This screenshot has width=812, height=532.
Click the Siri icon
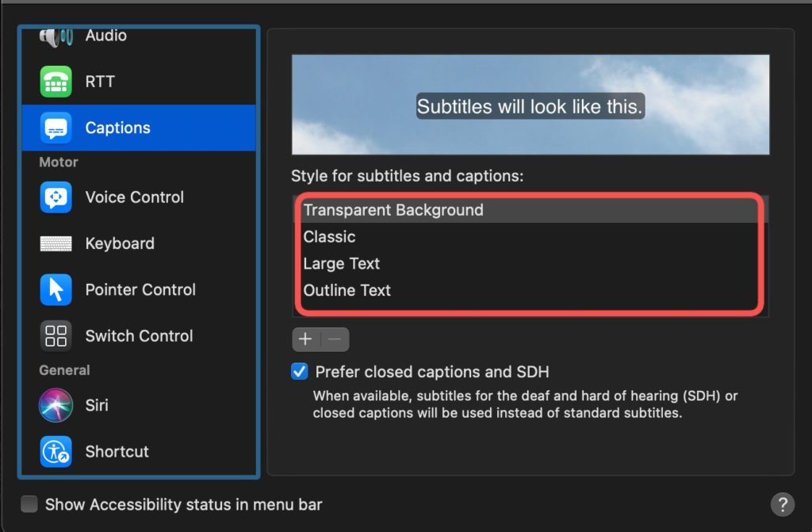(56, 405)
